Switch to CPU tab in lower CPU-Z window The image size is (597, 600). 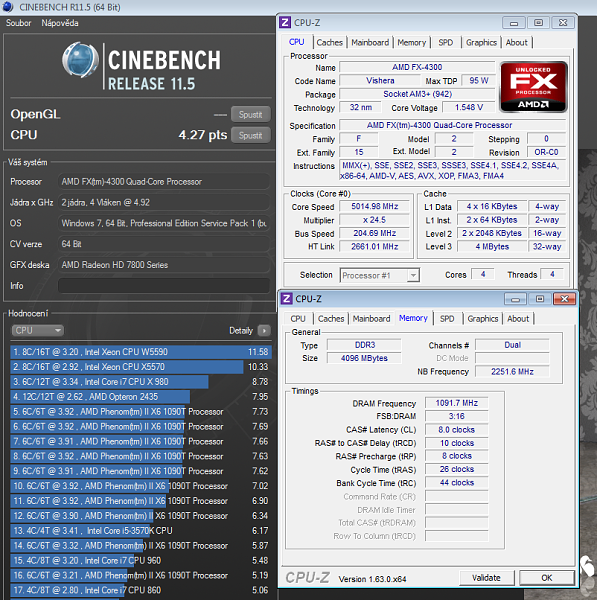pyautogui.click(x=298, y=319)
